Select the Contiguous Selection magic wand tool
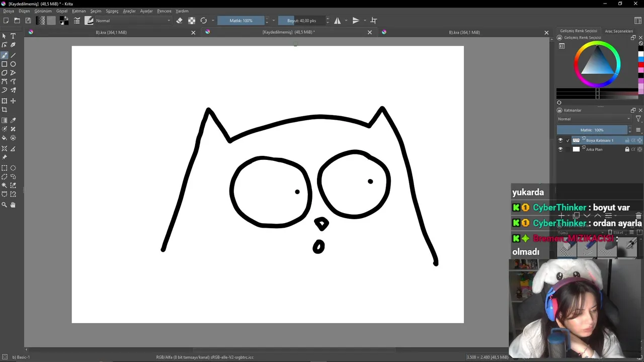The height and width of the screenshot is (362, 644). point(5,186)
